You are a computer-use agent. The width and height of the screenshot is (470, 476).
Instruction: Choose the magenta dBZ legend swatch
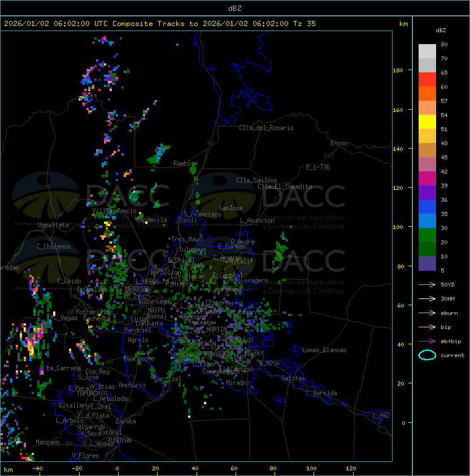click(x=427, y=179)
